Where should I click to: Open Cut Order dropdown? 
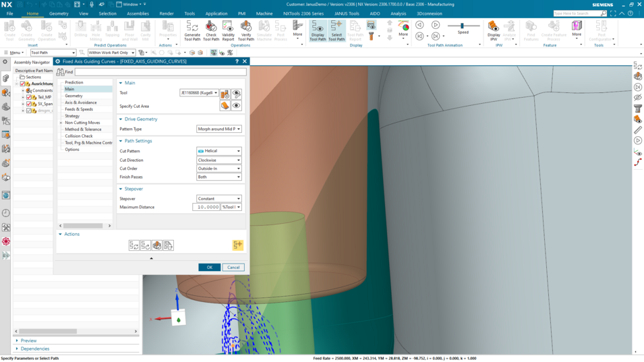219,169
